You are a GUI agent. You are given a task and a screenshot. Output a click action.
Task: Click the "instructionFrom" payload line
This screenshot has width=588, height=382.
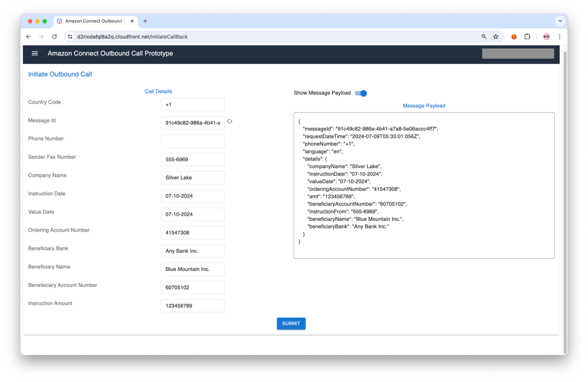(343, 211)
